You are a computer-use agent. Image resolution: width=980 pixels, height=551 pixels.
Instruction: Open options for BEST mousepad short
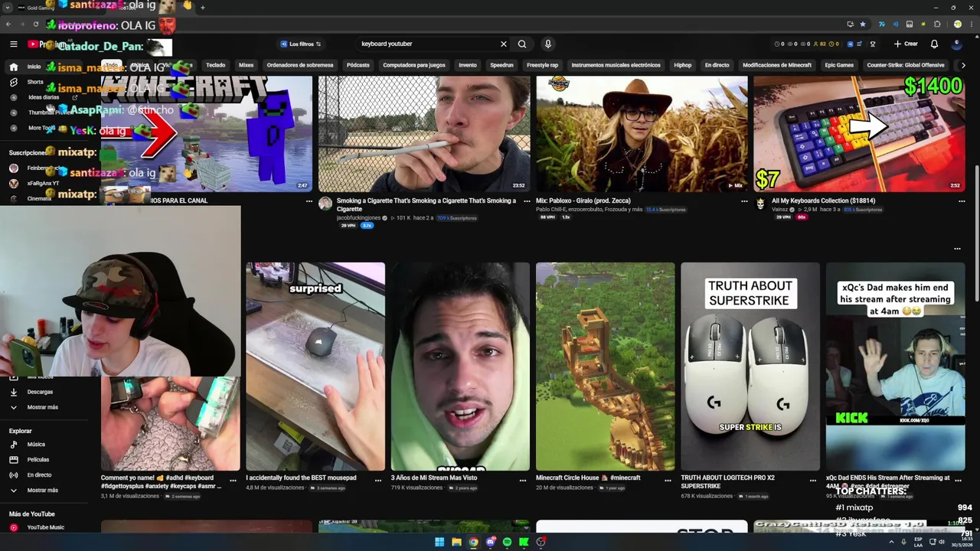click(x=377, y=481)
